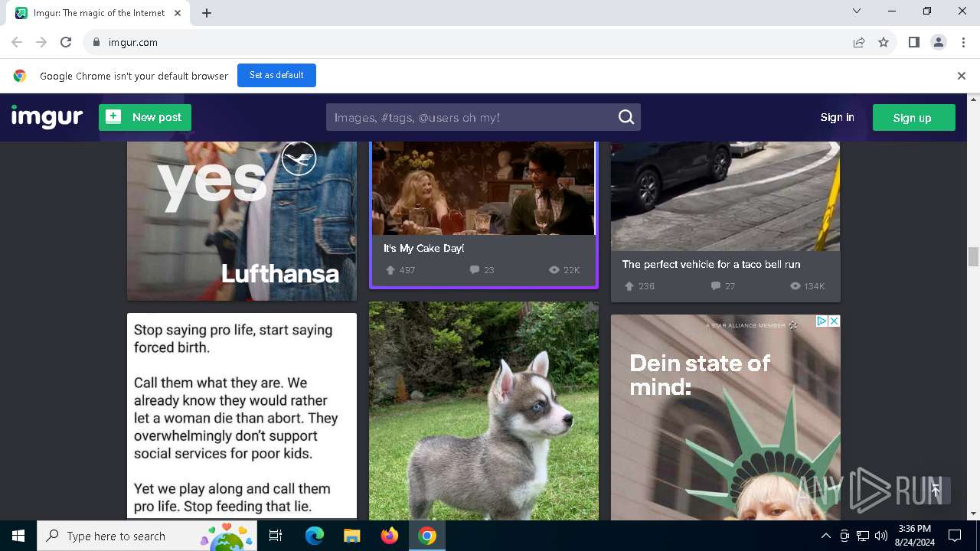Click the Type here to search box

click(147, 536)
